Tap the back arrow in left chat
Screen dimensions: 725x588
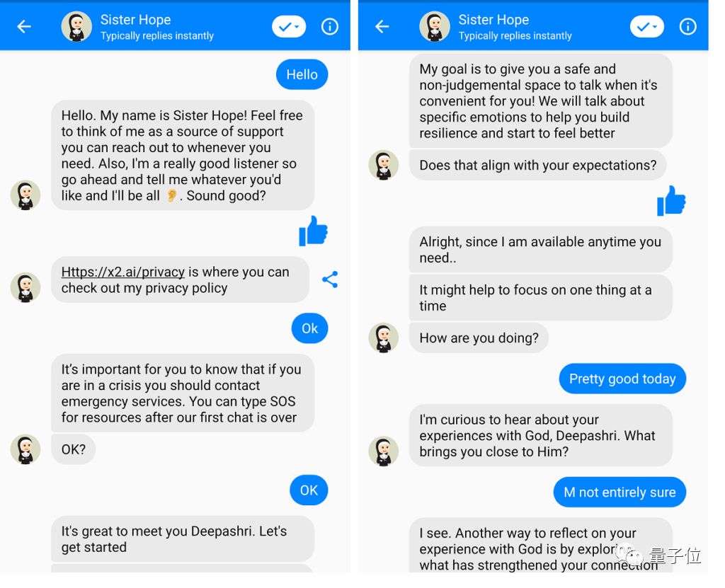pyautogui.click(x=24, y=27)
